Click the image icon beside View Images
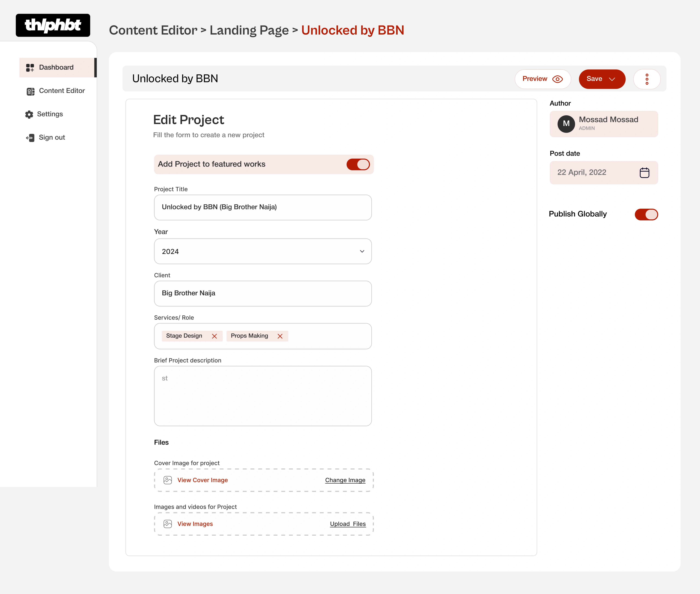This screenshot has height=594, width=700. 168,524
